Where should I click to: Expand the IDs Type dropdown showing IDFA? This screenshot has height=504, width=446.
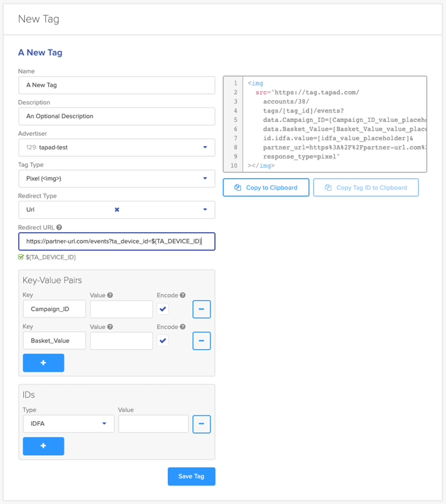105,424
